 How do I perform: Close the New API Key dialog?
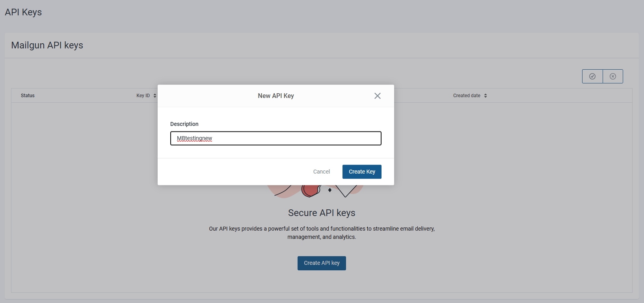click(x=377, y=96)
